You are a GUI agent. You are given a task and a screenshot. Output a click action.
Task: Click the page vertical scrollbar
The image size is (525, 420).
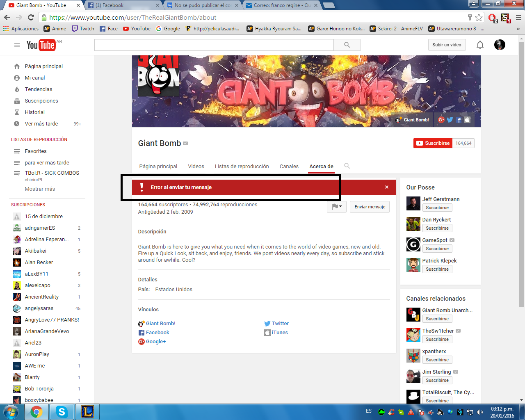coord(521,174)
